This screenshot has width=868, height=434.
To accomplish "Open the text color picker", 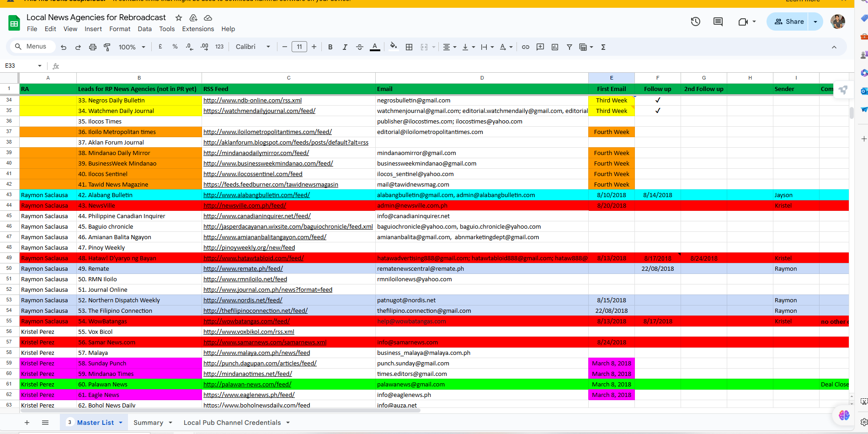I will tap(375, 47).
